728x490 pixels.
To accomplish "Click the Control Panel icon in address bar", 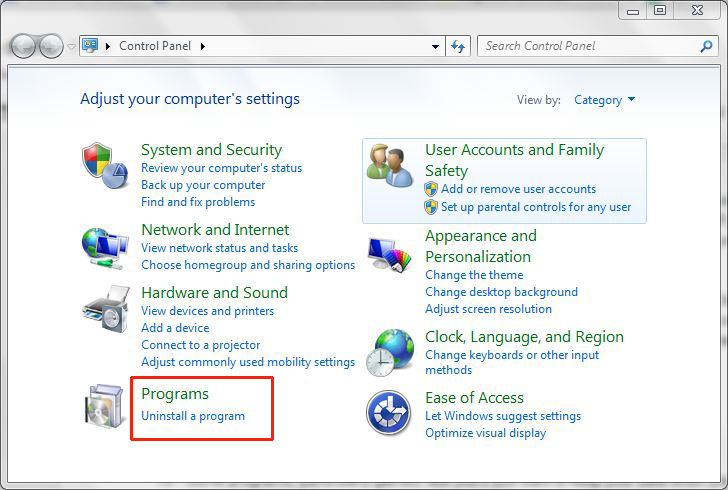I will pyautogui.click(x=90, y=46).
